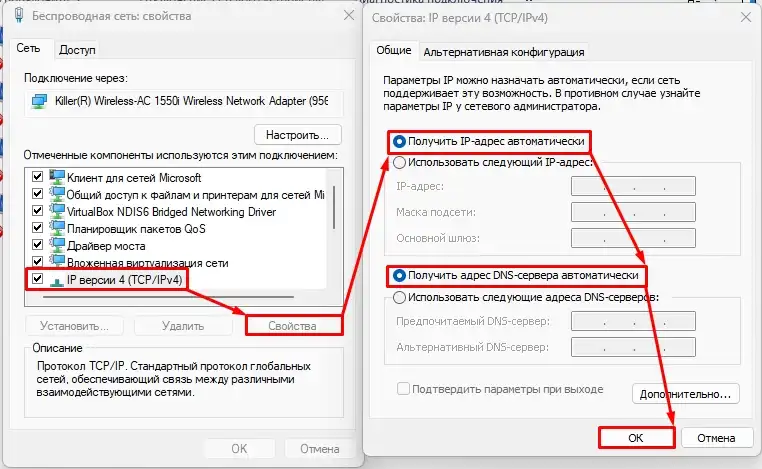The image size is (762, 469).
Task: Click the network adapter icon beside Killer(R) Wireless-AC
Action: click(39, 101)
